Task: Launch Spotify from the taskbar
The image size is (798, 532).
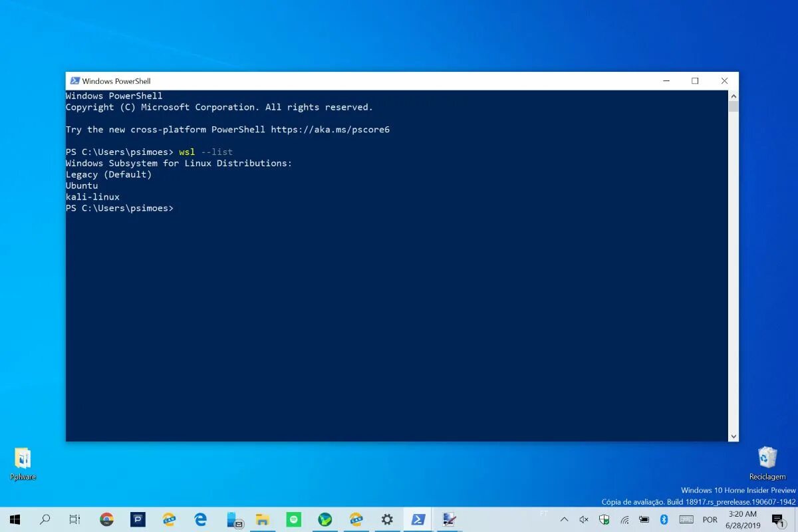Action: (293, 519)
